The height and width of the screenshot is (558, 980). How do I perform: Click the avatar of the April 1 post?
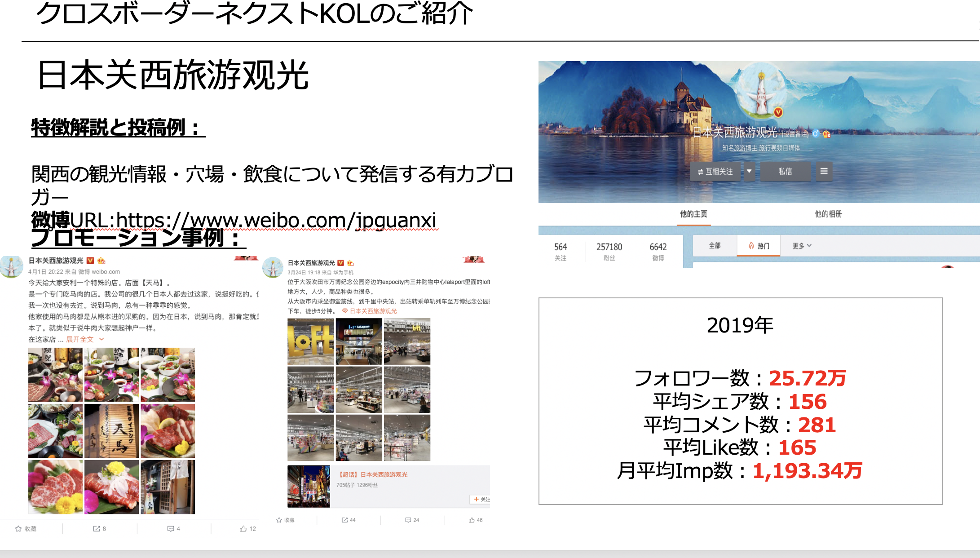pyautogui.click(x=12, y=267)
